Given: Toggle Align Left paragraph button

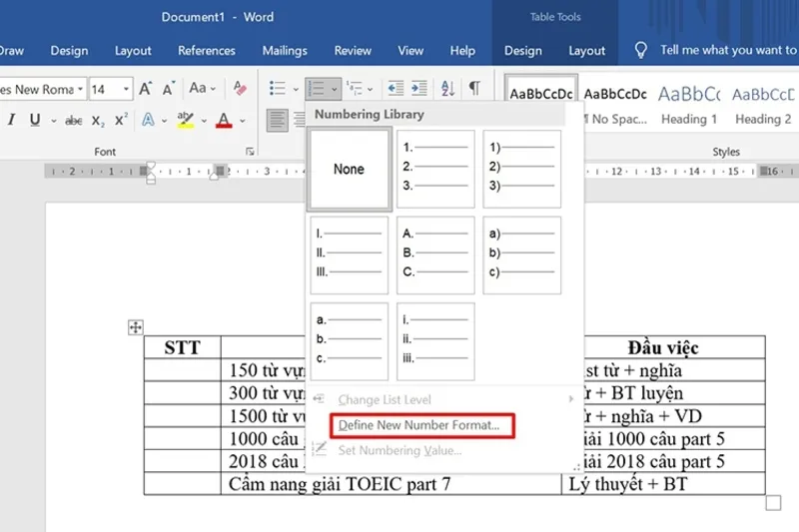Looking at the screenshot, I should [x=277, y=121].
